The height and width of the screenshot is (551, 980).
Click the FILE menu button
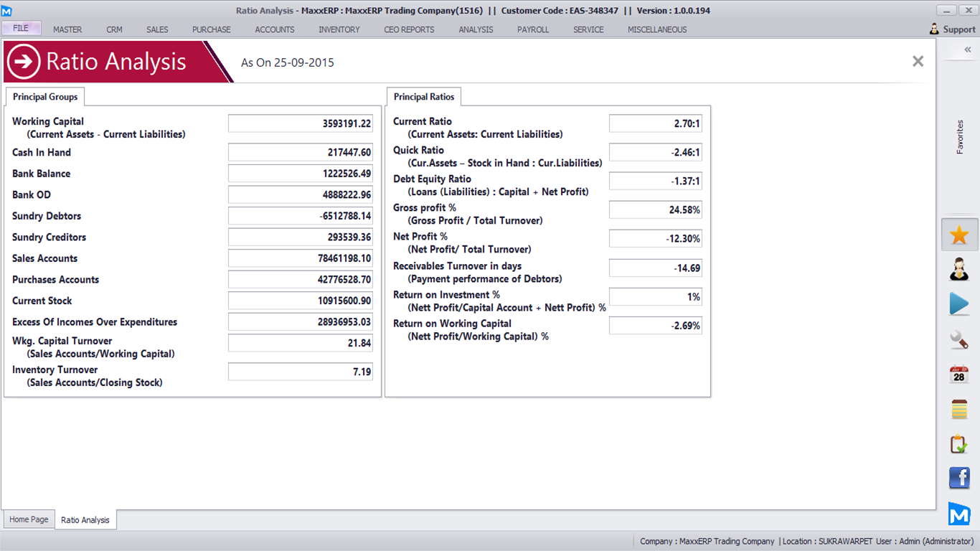coord(21,29)
